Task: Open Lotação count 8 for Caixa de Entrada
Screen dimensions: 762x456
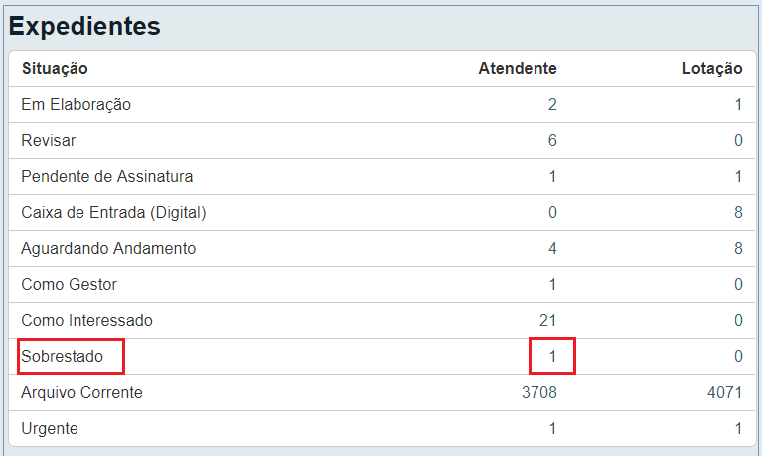Action: pos(738,212)
